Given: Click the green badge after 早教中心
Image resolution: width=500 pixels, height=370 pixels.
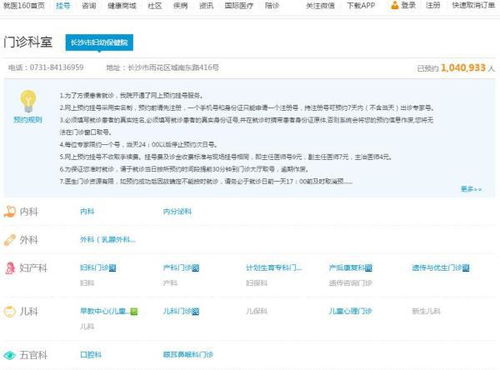Looking at the screenshot, I should 134,312.
